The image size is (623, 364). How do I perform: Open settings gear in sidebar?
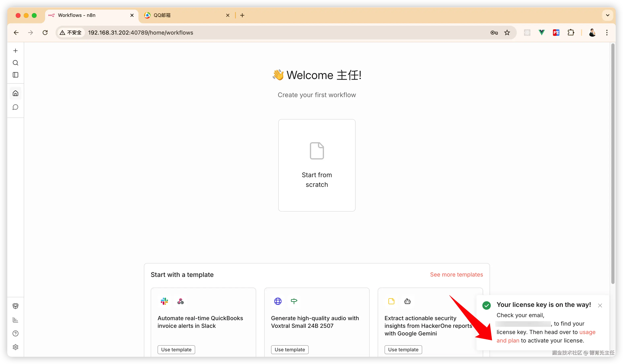(15, 347)
